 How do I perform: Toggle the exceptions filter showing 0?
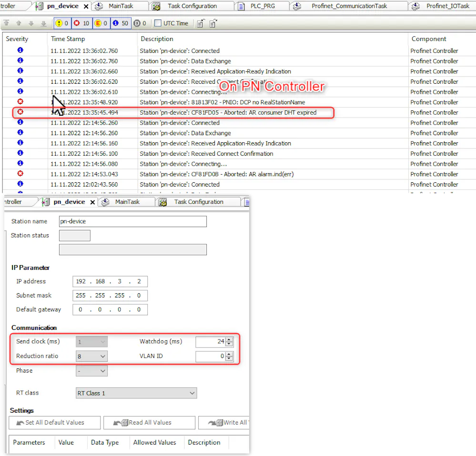(101, 23)
